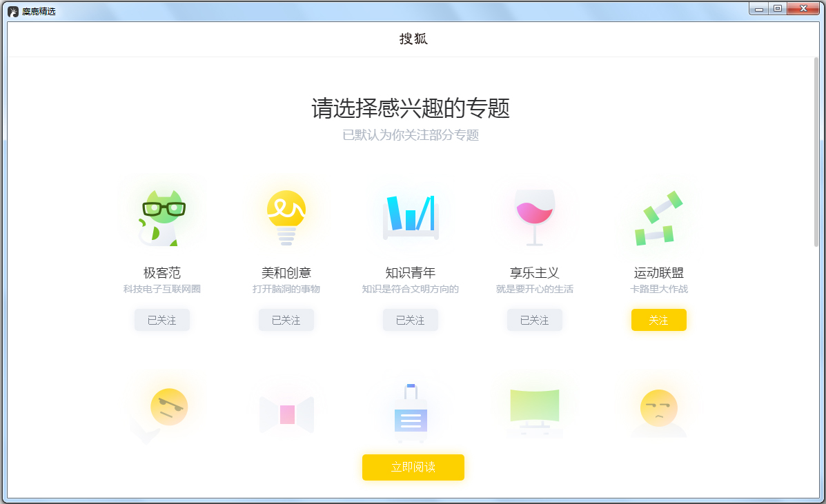This screenshot has height=504, width=826.
Task: Click the app logo in title bar
Action: click(x=13, y=11)
